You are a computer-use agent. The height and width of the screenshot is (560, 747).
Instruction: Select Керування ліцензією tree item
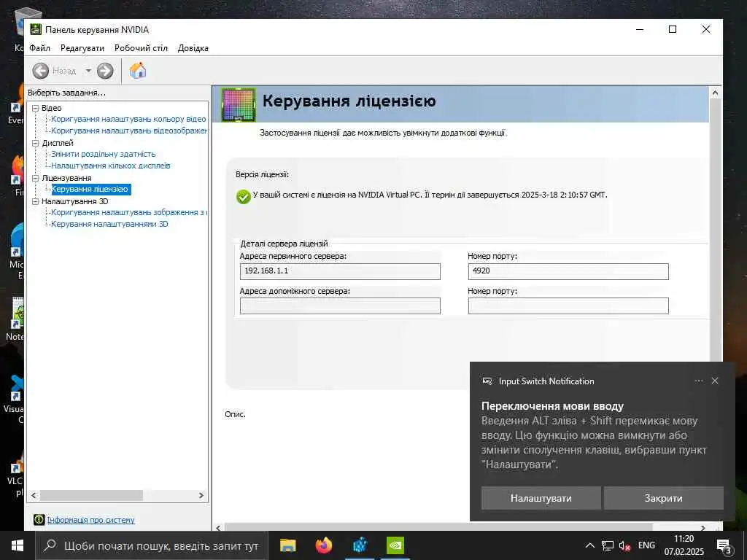[90, 189]
